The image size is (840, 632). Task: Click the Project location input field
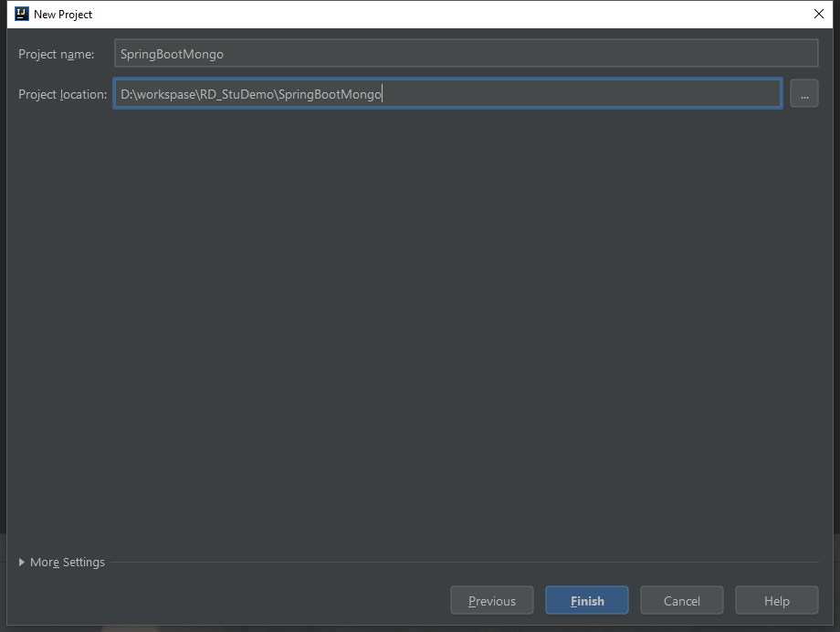coord(448,94)
